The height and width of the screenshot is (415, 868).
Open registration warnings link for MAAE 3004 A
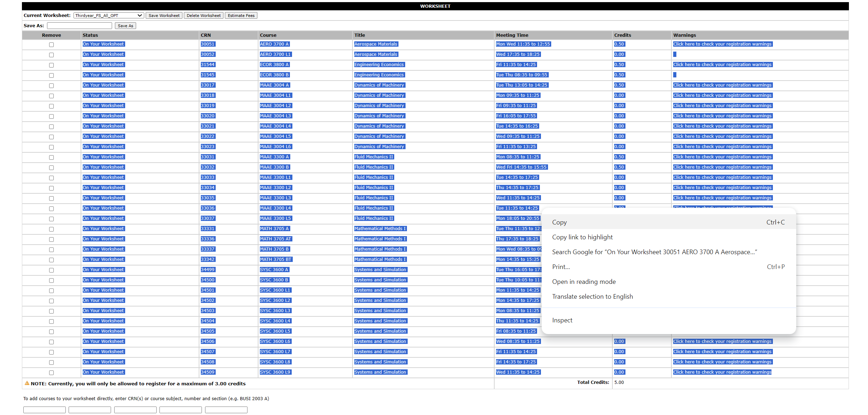click(722, 85)
